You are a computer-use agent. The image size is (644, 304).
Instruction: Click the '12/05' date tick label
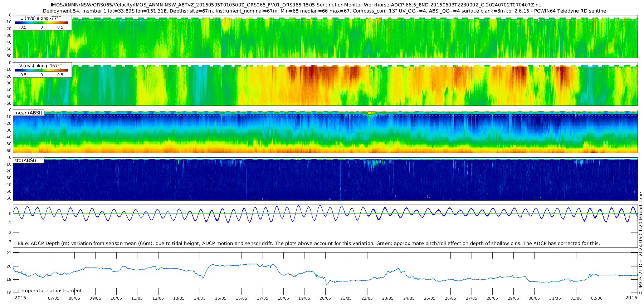[x=158, y=298]
